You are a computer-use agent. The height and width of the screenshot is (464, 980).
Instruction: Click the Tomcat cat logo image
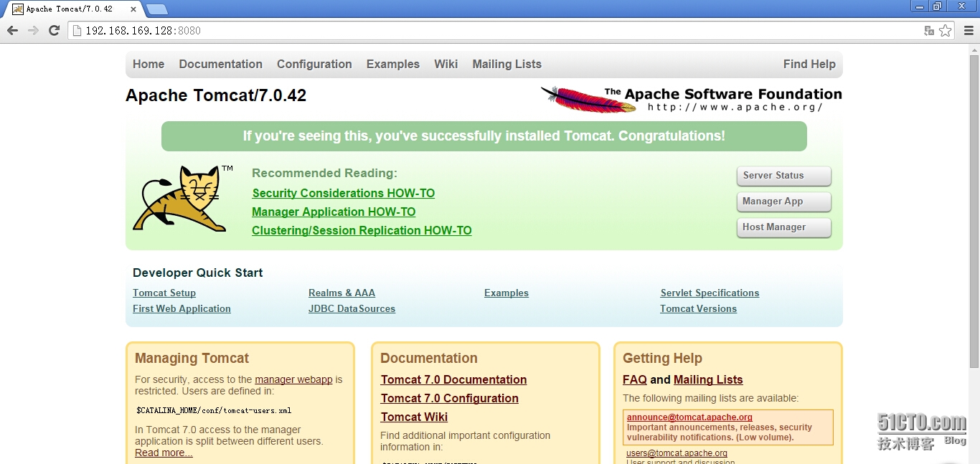click(183, 199)
